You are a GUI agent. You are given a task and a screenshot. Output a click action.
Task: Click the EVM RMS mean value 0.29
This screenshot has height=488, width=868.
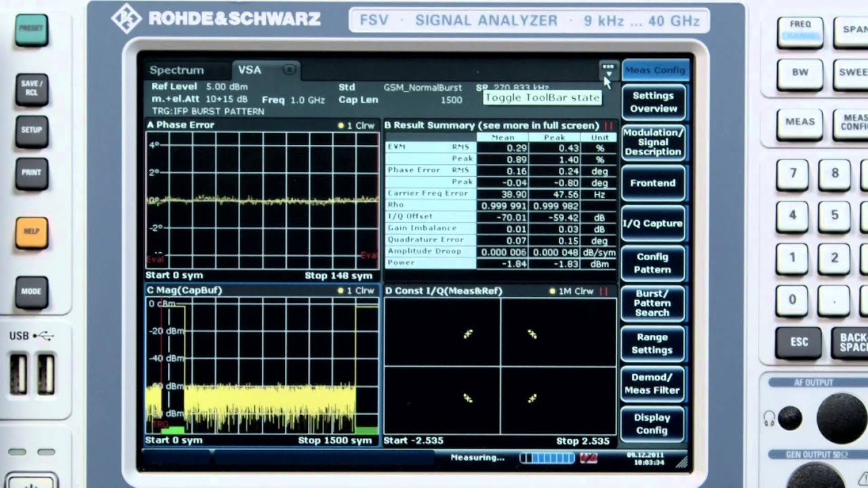coord(517,148)
